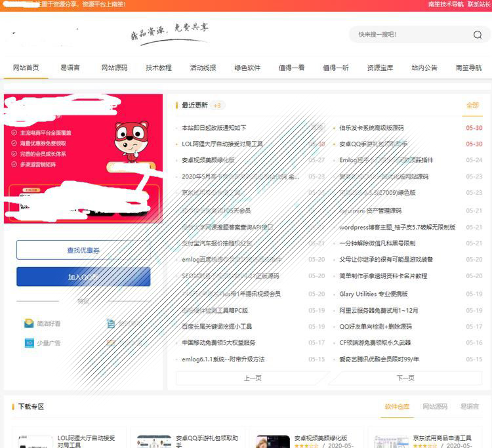
Task: Click the red bear mascot in banner
Action: coord(132,141)
